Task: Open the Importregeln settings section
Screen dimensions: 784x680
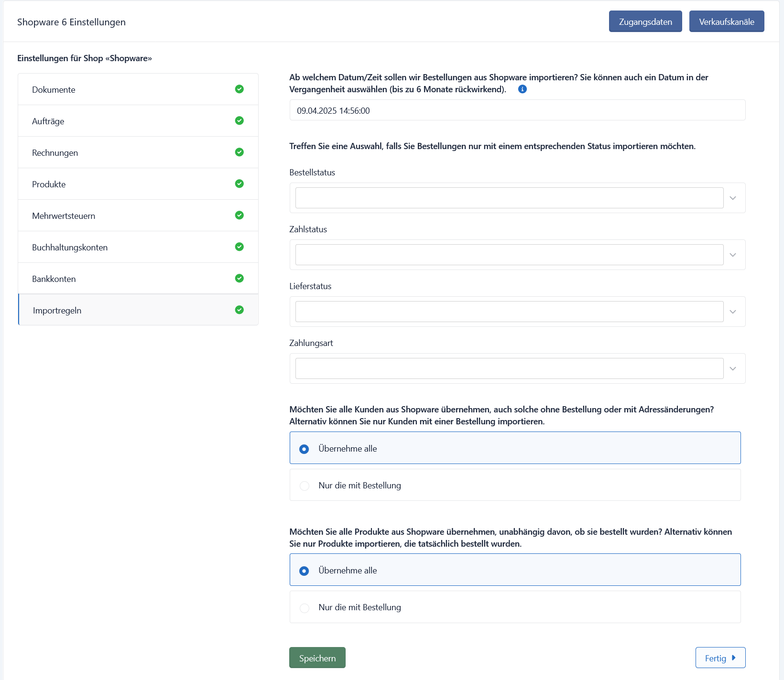Action: click(x=57, y=310)
